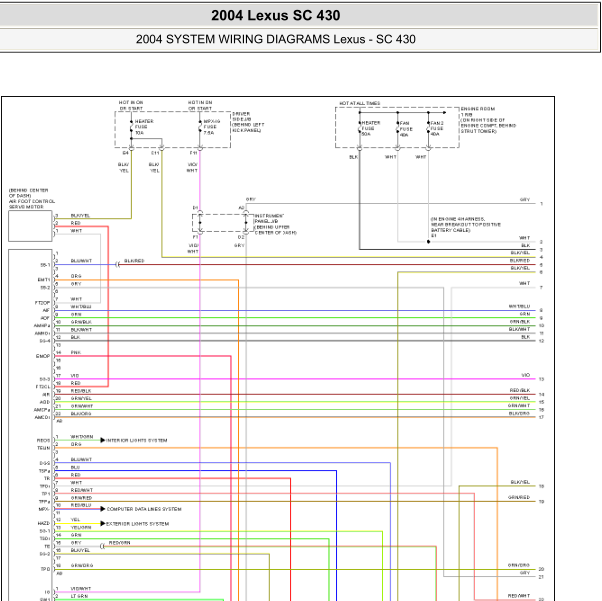Select the "IN ENGINE #4 HARNESS" splice note
This screenshot has width=602, height=601.
pos(465,227)
